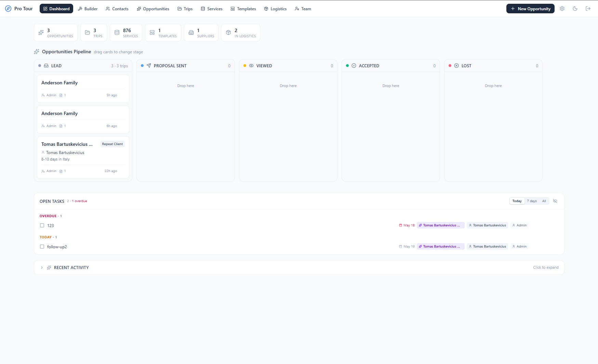598x364 pixels.
Task: Hide open tasks with eye-off icon
Action: tap(555, 201)
